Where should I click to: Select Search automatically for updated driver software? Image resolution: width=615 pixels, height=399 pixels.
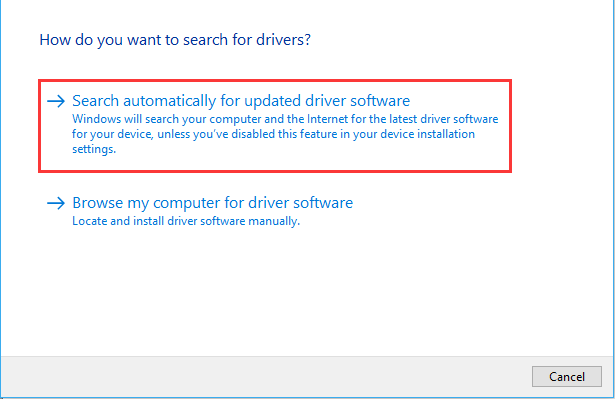pos(241,101)
